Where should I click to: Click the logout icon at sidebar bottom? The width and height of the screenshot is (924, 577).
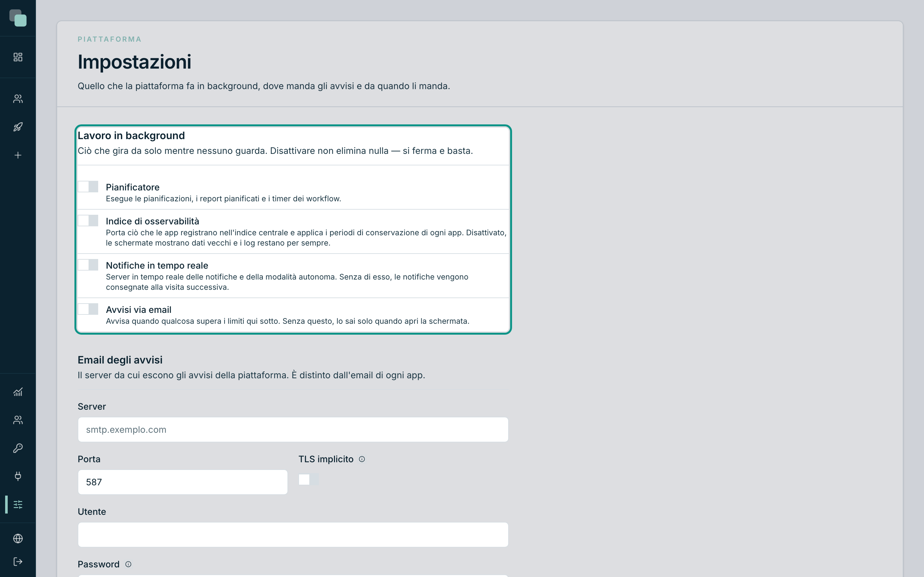18,561
